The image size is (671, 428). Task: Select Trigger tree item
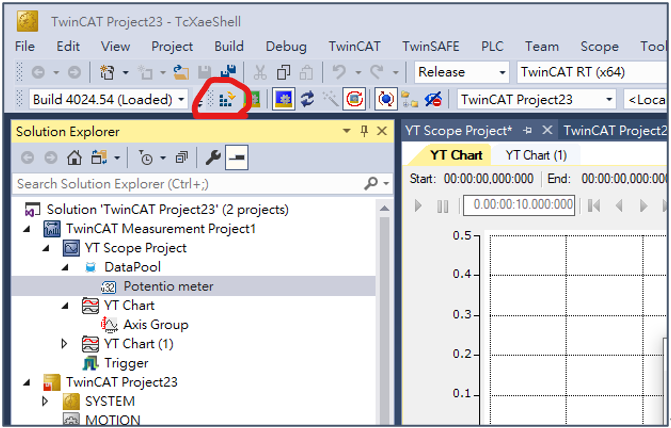(x=126, y=363)
